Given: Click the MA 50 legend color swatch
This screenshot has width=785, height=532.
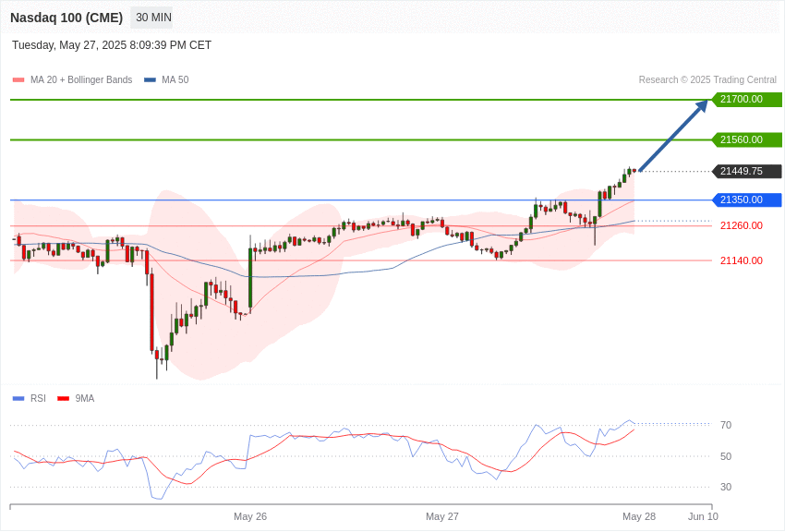Looking at the screenshot, I should (151, 80).
